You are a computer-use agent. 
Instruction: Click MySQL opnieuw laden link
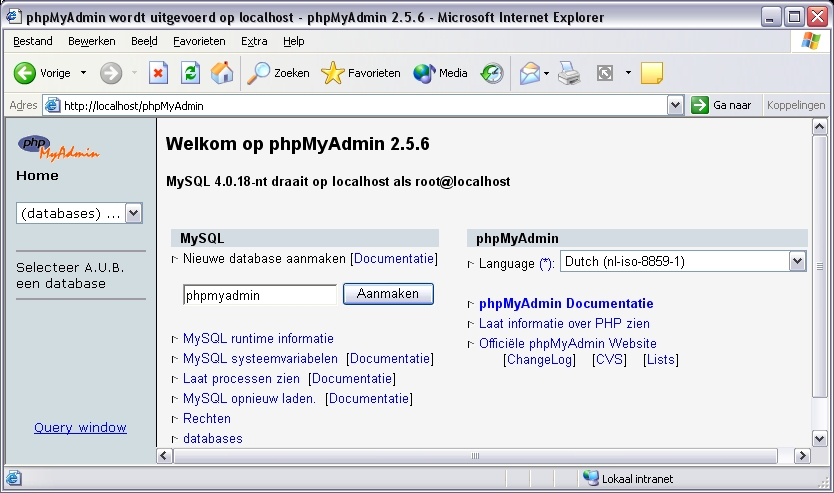coord(249,398)
